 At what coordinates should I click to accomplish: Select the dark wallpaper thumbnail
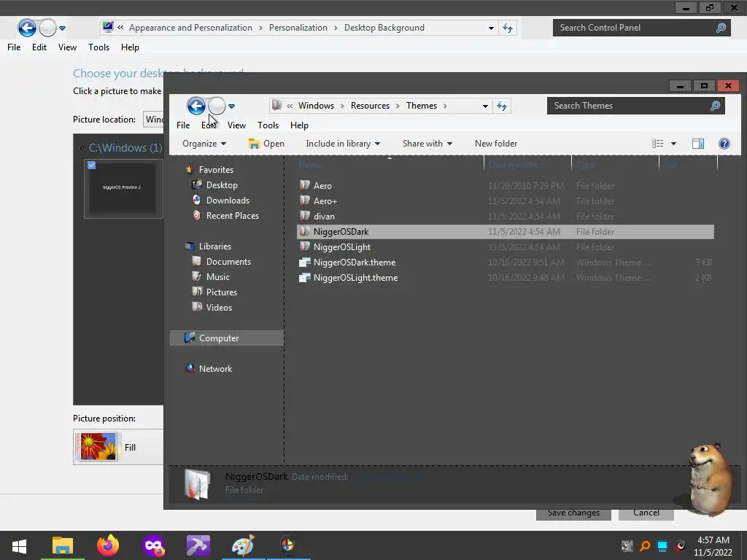pyautogui.click(x=123, y=189)
